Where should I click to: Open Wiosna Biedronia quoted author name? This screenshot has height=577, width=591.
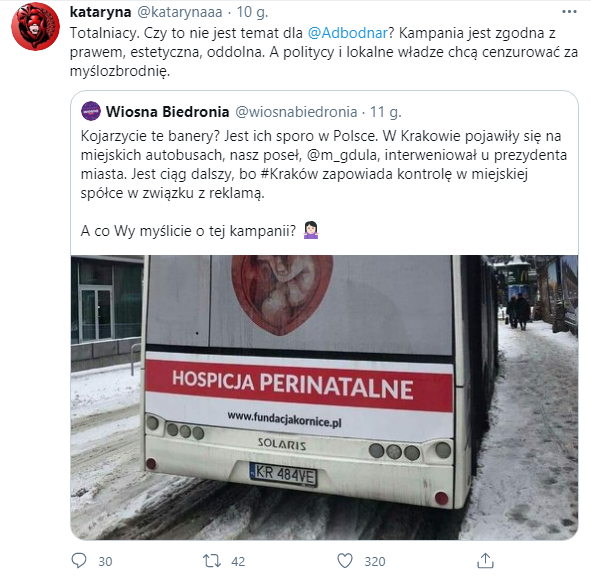point(167,112)
